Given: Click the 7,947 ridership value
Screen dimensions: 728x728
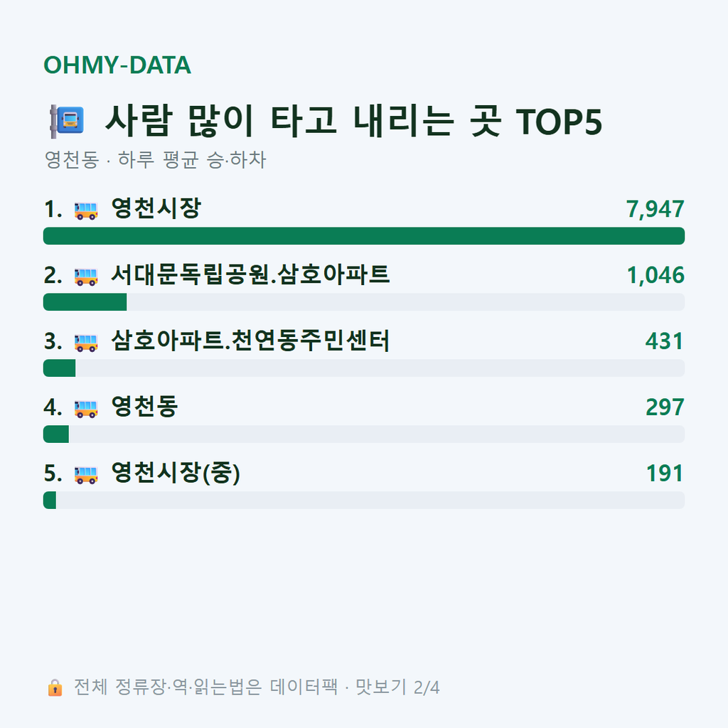Looking at the screenshot, I should [x=655, y=209].
